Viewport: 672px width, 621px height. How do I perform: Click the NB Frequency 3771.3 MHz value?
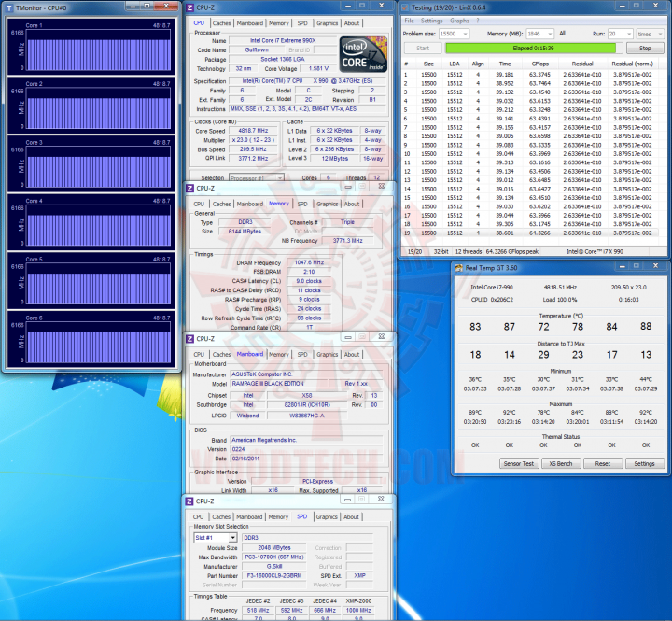(x=347, y=241)
